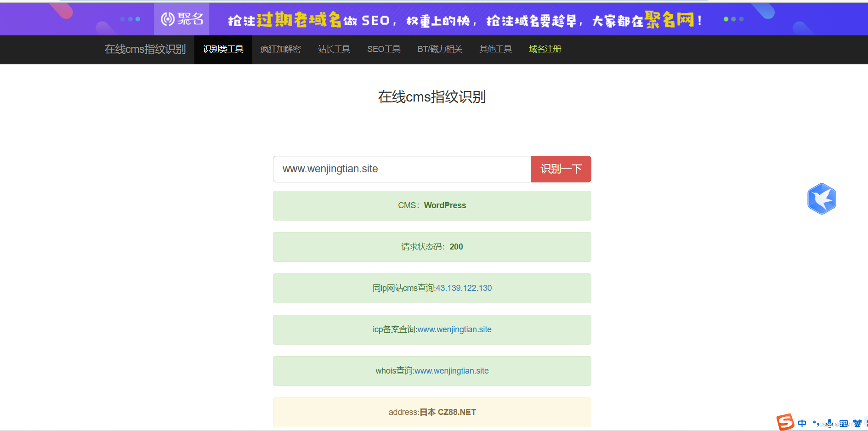The image size is (868, 431).
Task: Click the 识别一下 recognition button
Action: (561, 169)
